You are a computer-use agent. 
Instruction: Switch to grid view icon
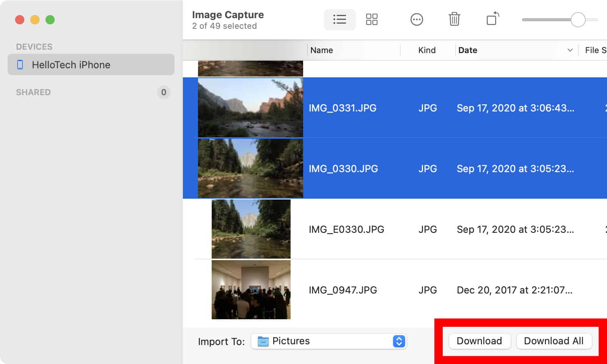(x=371, y=19)
